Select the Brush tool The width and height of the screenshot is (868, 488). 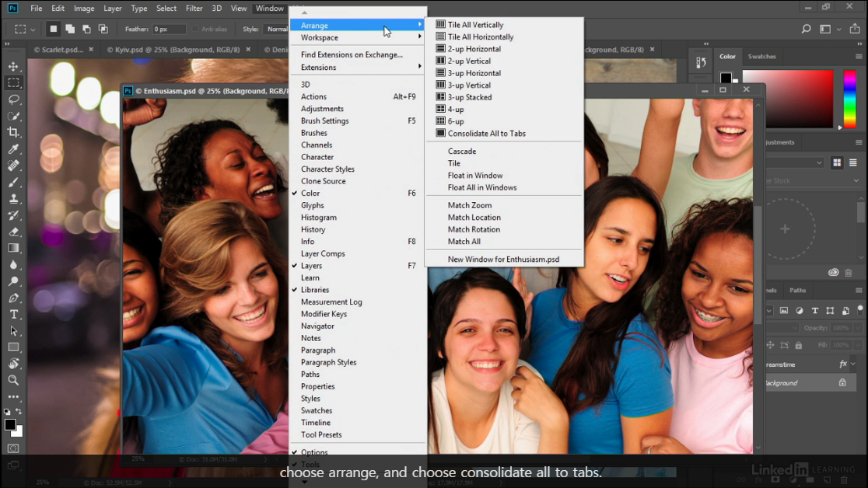coord(14,182)
